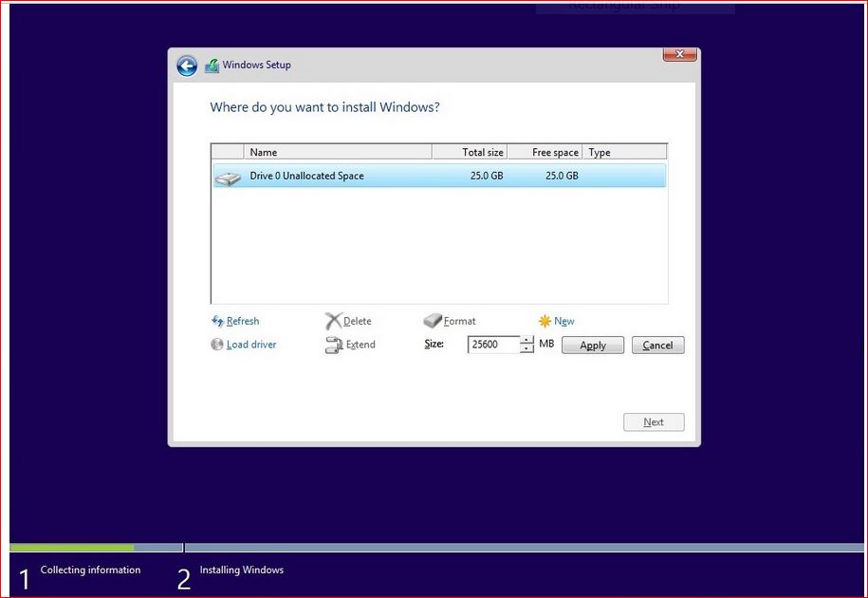Image resolution: width=868 pixels, height=598 pixels.
Task: Click the New starburst icon
Action: [545, 321]
